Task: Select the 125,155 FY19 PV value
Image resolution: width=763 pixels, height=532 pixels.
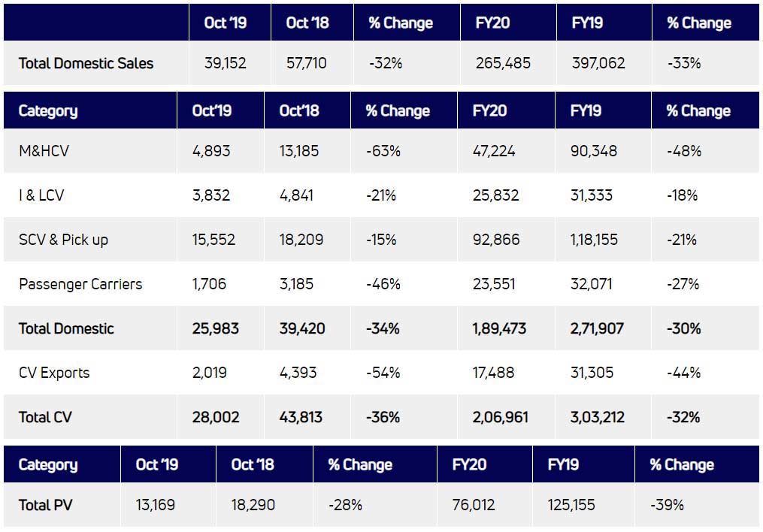Action: coord(571,505)
